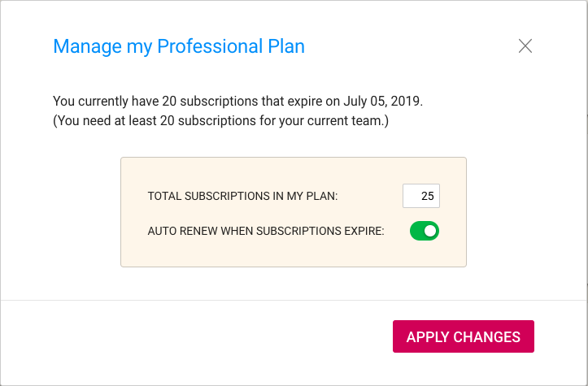588x386 pixels.
Task: Click the minimum 20 subscriptions note
Action: [220, 120]
